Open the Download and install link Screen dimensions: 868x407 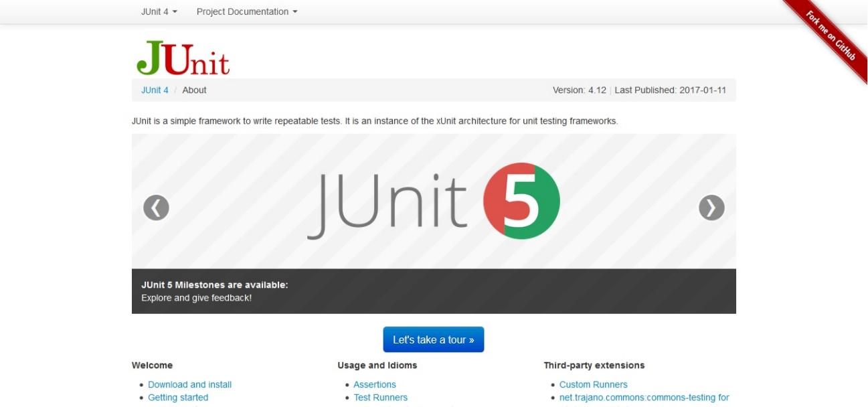tap(189, 384)
